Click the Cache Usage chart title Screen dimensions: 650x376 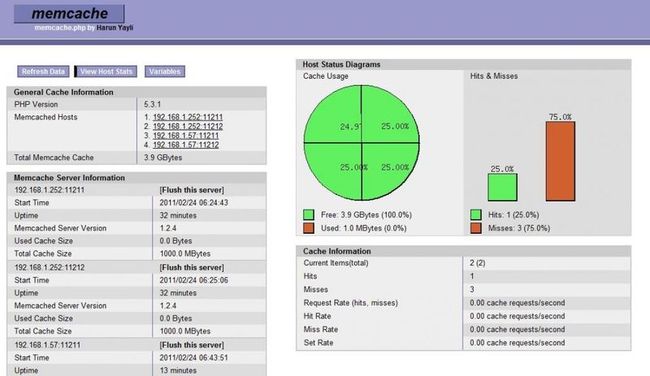325,76
